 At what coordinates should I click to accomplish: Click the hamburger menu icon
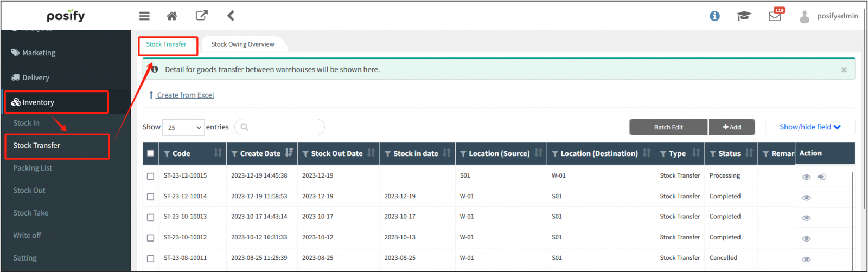[x=144, y=16]
